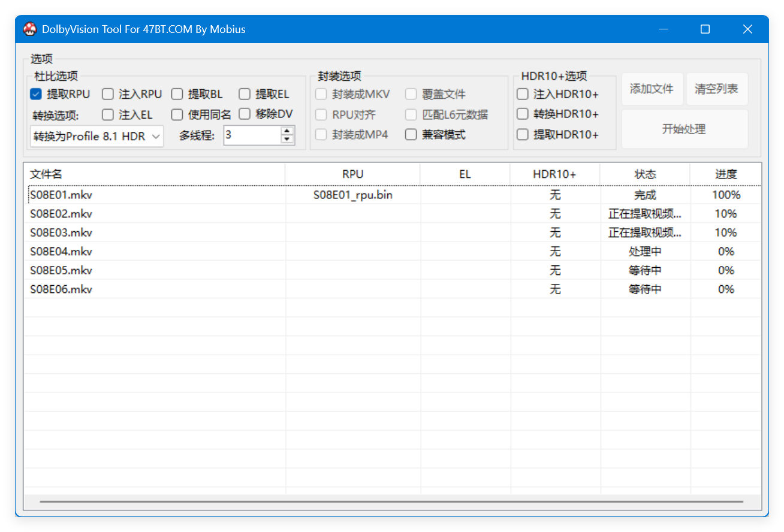Open the 转换为Profile 8.1 HDR dropdown
784x532 pixels.
pos(97,136)
